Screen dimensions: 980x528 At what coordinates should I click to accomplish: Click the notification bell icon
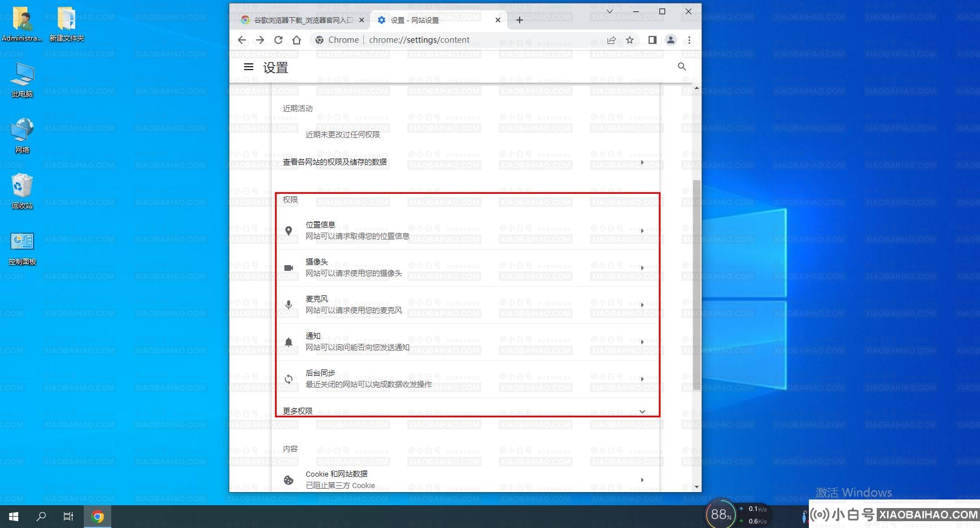[289, 342]
